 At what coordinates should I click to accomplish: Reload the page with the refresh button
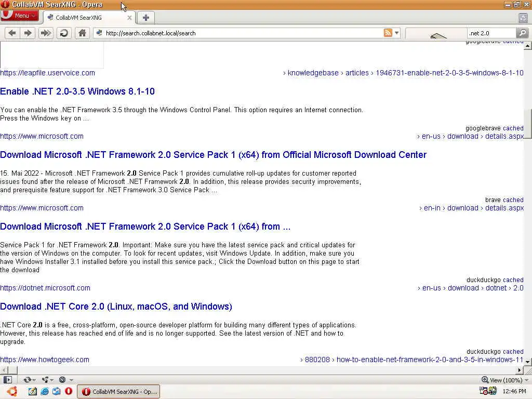[x=64, y=33]
